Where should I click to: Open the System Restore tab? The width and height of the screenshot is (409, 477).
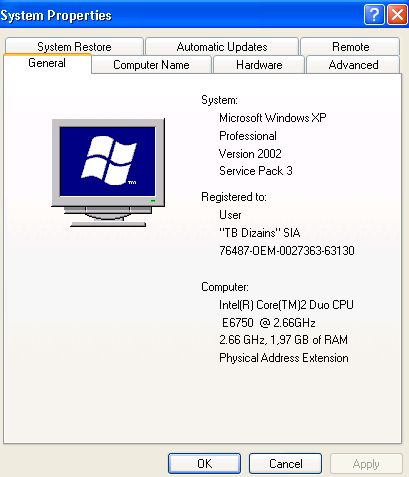74,47
